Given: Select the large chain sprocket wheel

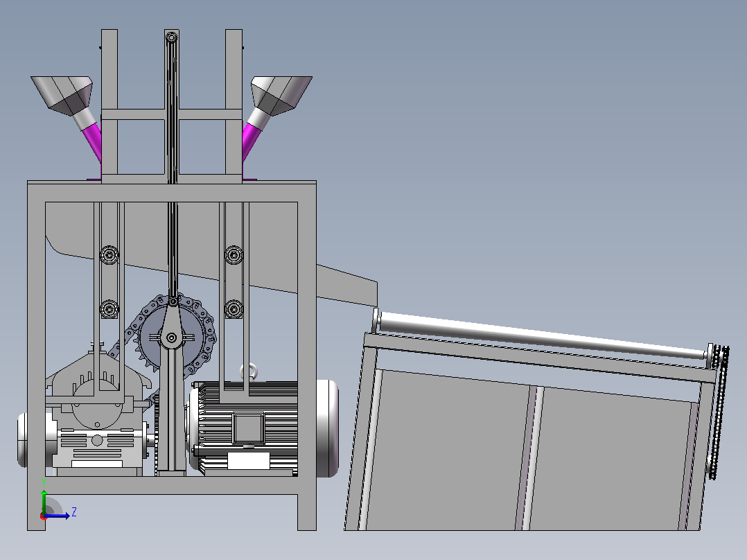Looking at the screenshot, I should 173,338.
